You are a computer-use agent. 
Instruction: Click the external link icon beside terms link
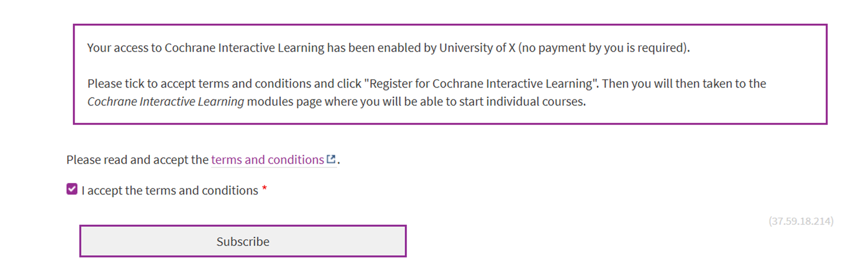click(x=331, y=159)
